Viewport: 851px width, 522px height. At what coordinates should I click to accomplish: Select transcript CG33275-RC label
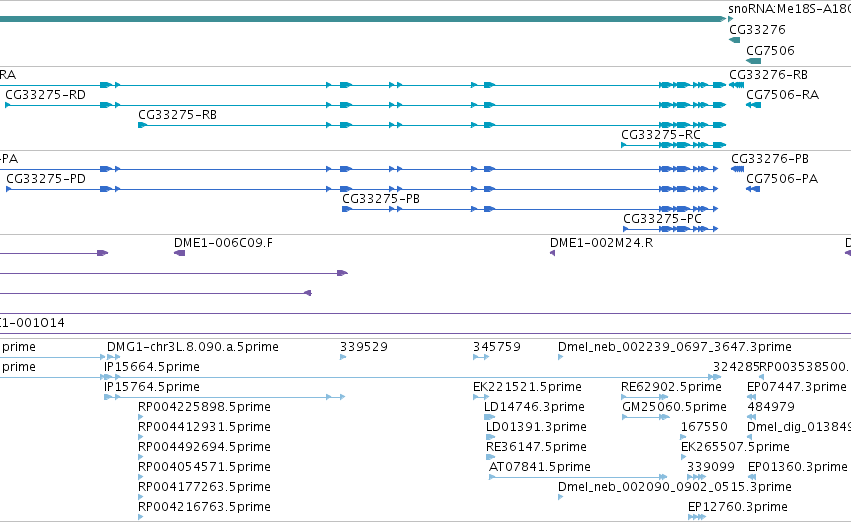coord(661,135)
